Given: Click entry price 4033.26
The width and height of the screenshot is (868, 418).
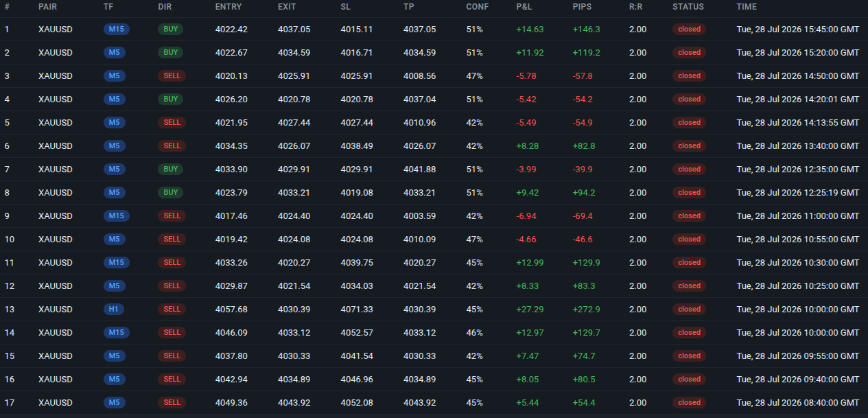Looking at the screenshot, I should tap(231, 263).
